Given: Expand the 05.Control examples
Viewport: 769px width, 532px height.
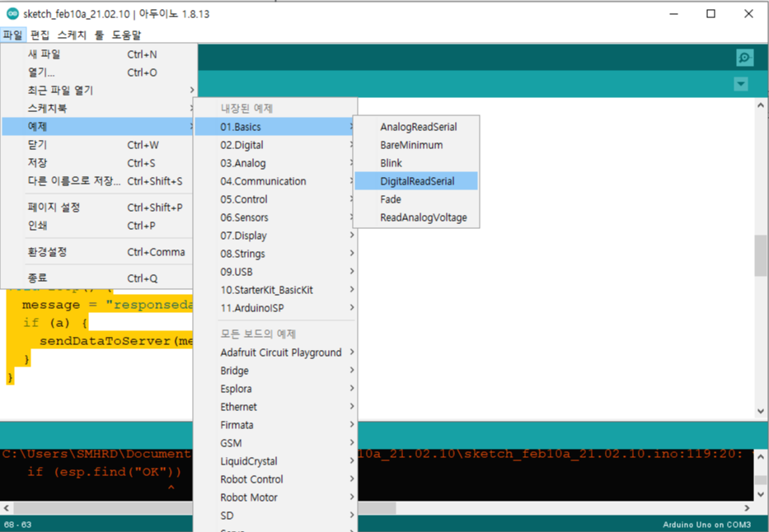Looking at the screenshot, I should (x=274, y=199).
